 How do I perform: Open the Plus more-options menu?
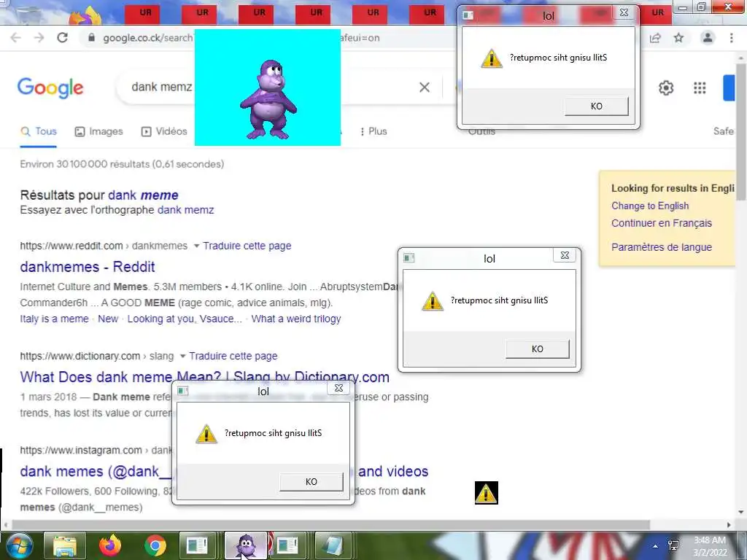(373, 131)
